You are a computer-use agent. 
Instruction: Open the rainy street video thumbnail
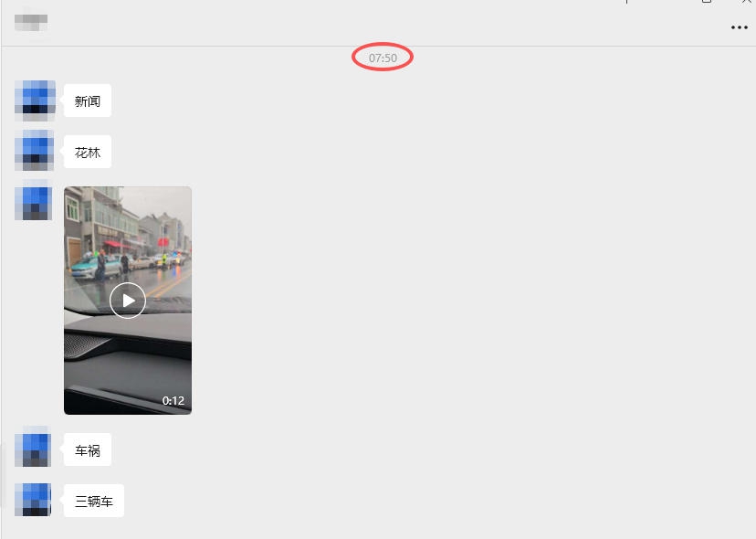click(128, 301)
